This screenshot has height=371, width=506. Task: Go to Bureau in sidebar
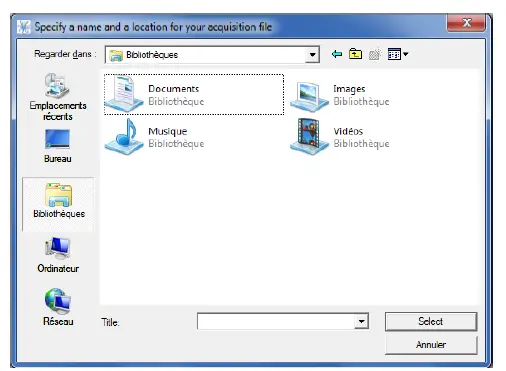coord(58,146)
